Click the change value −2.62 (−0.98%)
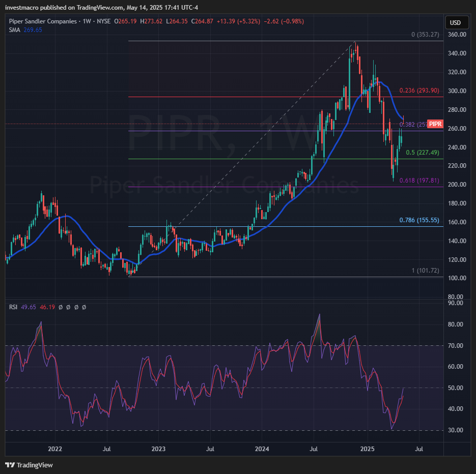The height and width of the screenshot is (474, 476). 284,21
